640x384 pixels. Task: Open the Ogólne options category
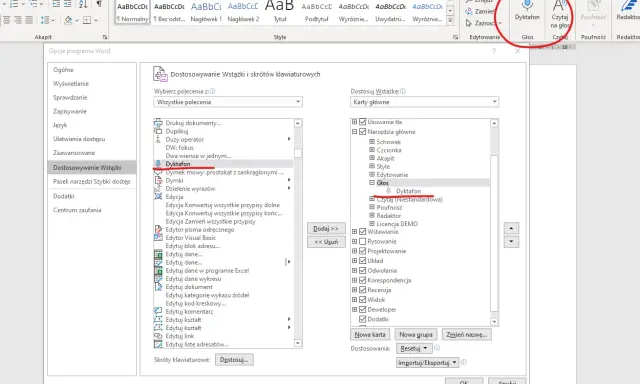click(x=63, y=70)
